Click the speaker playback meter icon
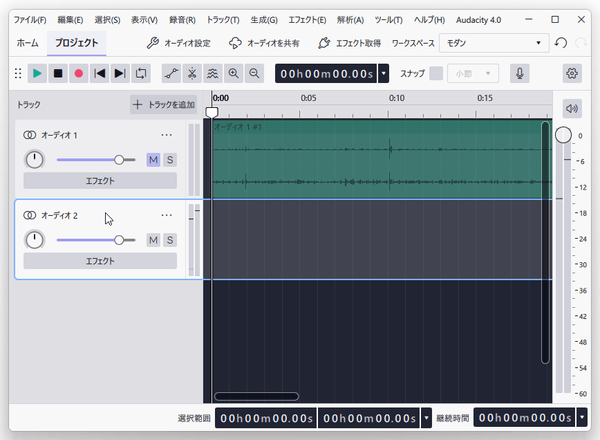 tap(572, 109)
